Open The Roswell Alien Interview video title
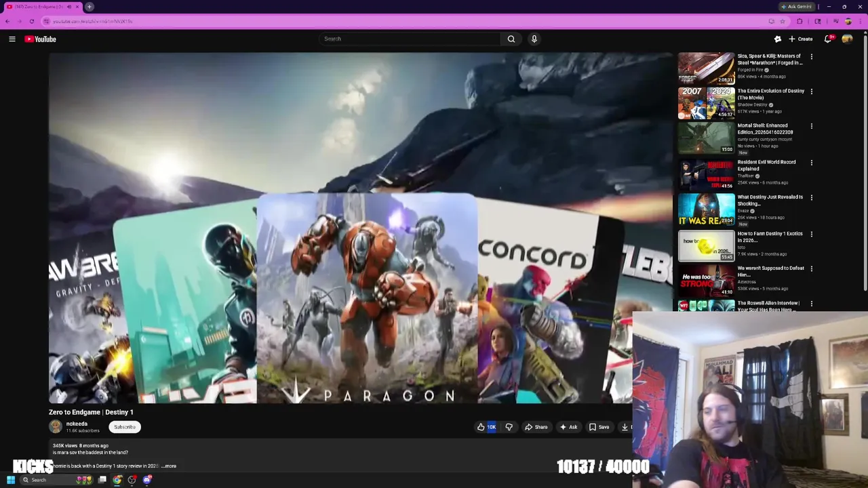Image resolution: width=868 pixels, height=488 pixels. tap(768, 306)
